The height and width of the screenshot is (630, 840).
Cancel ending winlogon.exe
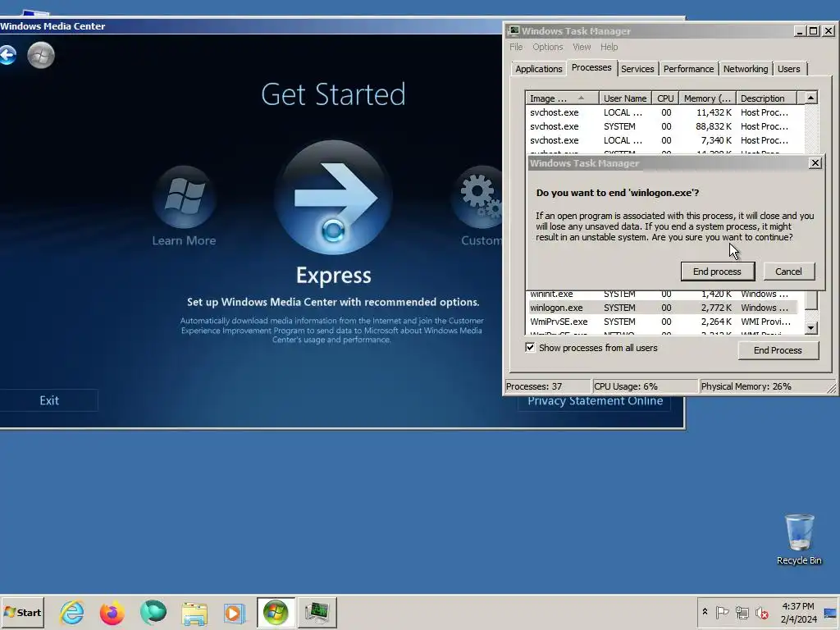coord(788,272)
